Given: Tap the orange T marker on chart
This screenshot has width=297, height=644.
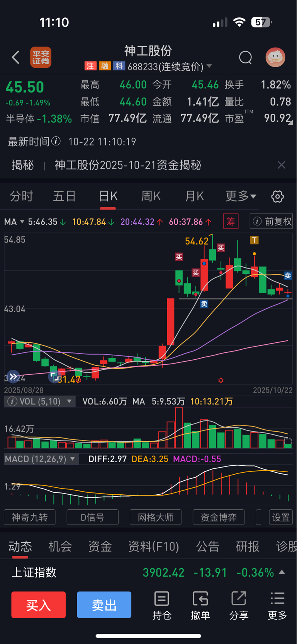Looking at the screenshot, I should click(x=254, y=240).
